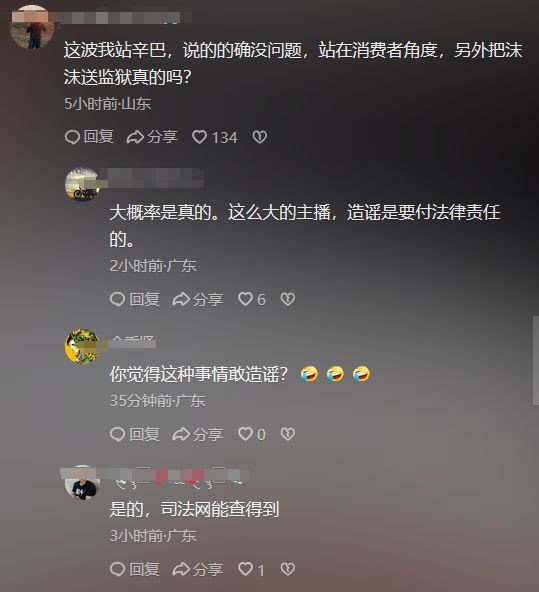Like the reply with 6 likes
The width and height of the screenshot is (539, 592).
252,299
